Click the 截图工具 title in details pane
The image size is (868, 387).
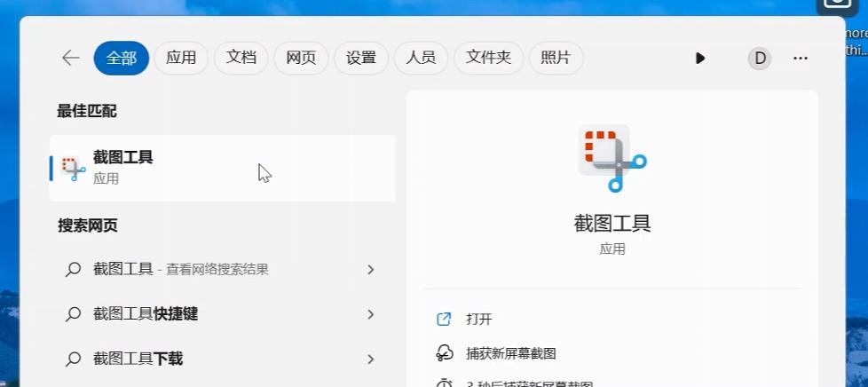(x=612, y=224)
